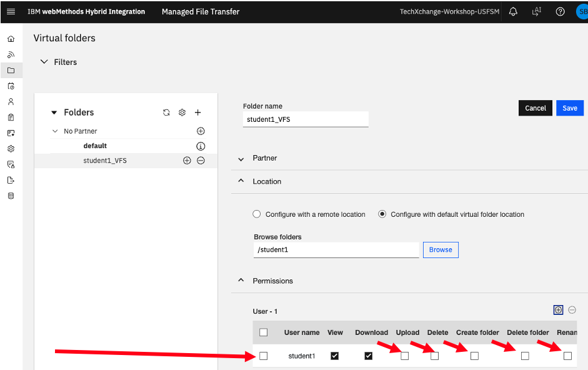Open the SB user profile avatar
Viewport: 588px width, 370px height.
click(582, 12)
